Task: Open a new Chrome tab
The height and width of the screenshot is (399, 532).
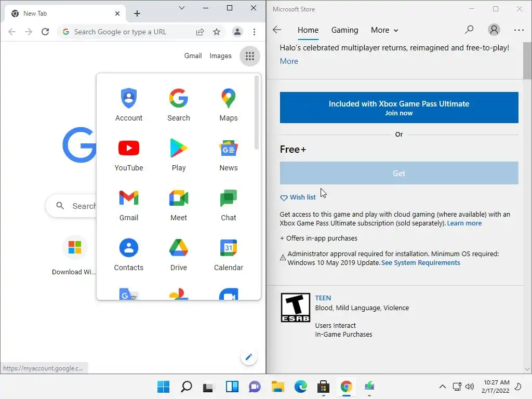Action: click(137, 14)
